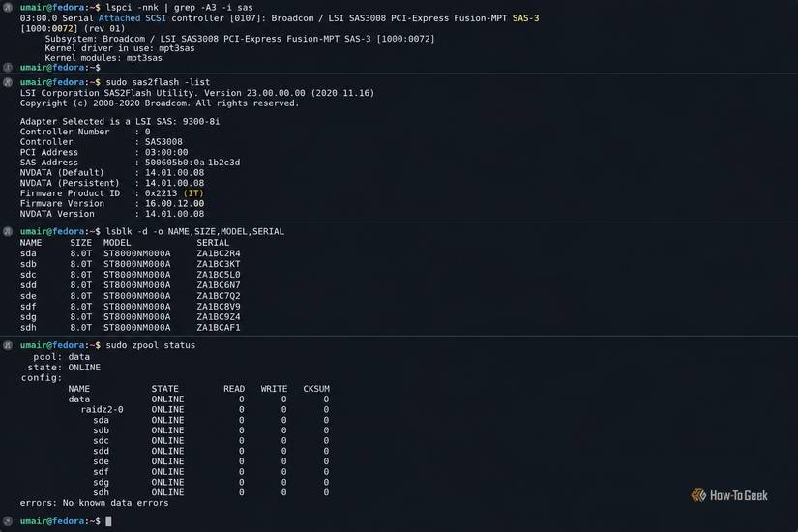Click serial number 'ZA1BC7Q2'

[219, 296]
